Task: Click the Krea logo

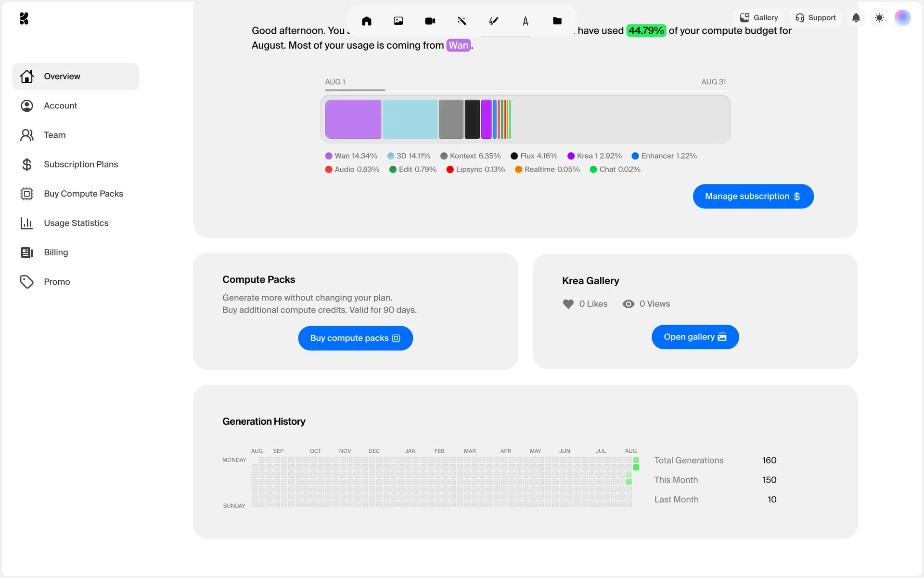Action: 24,18
